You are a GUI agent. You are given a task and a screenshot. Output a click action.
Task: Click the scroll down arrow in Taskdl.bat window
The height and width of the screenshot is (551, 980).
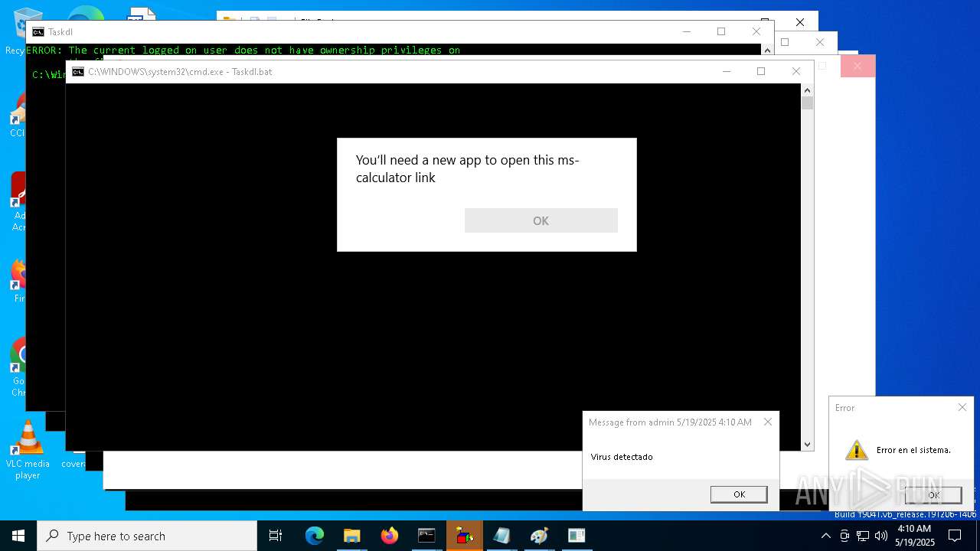point(807,444)
